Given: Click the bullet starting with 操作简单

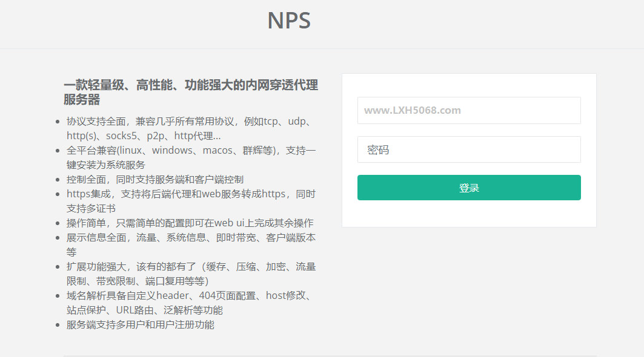Looking at the screenshot, I should [190, 223].
